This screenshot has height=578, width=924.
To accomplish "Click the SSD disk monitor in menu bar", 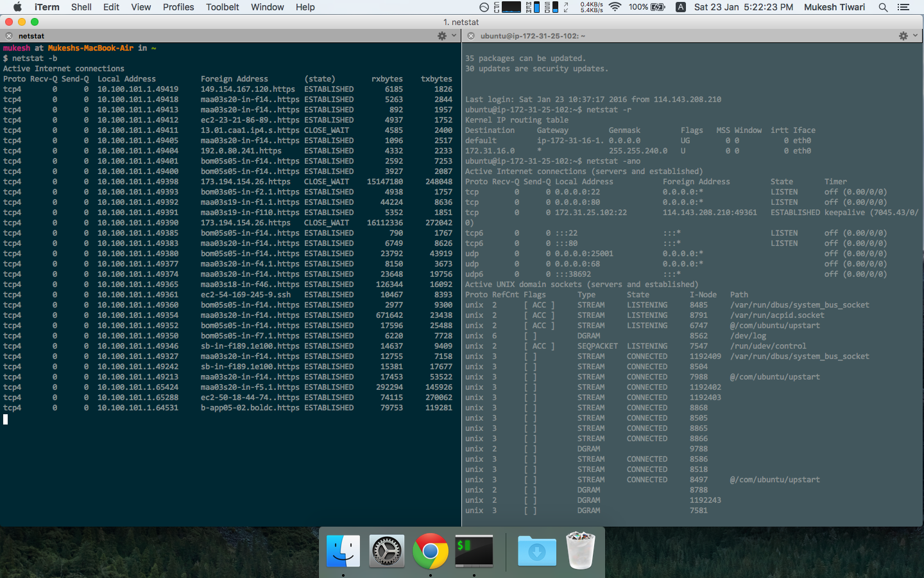I will 551,7.
